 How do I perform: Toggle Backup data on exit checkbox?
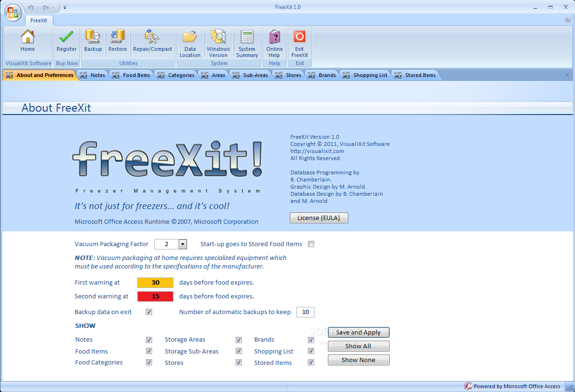click(x=149, y=312)
